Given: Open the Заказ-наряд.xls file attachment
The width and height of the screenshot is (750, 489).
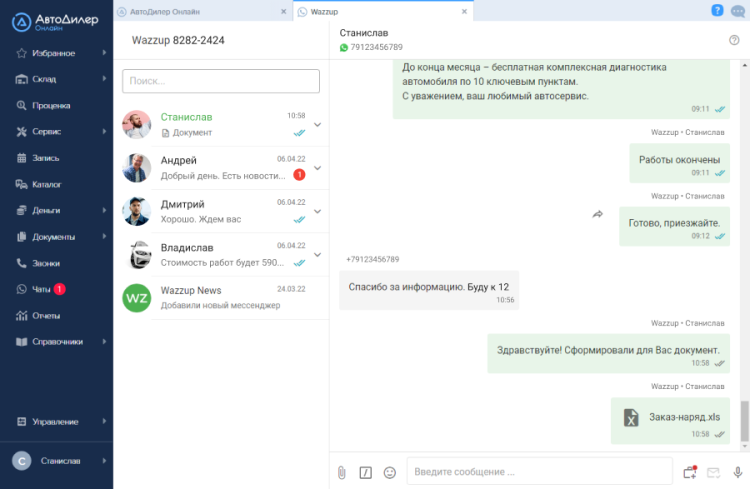Looking at the screenshot, I should (x=670, y=421).
